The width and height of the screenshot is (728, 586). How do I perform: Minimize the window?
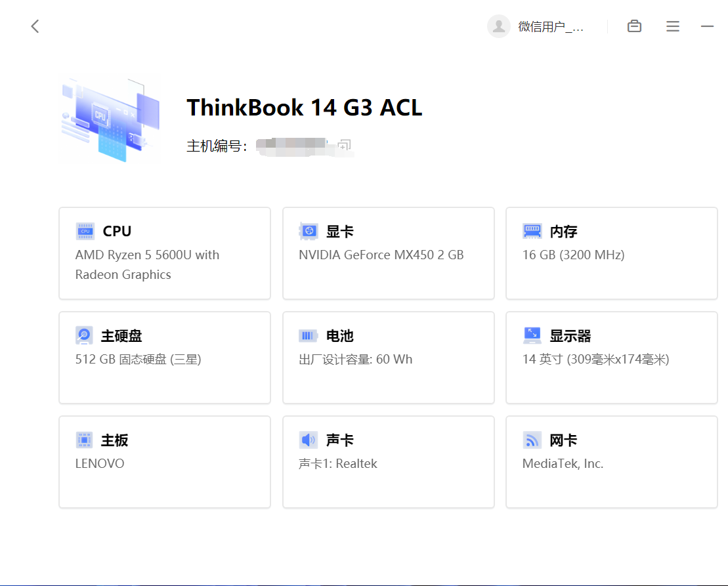point(707,26)
